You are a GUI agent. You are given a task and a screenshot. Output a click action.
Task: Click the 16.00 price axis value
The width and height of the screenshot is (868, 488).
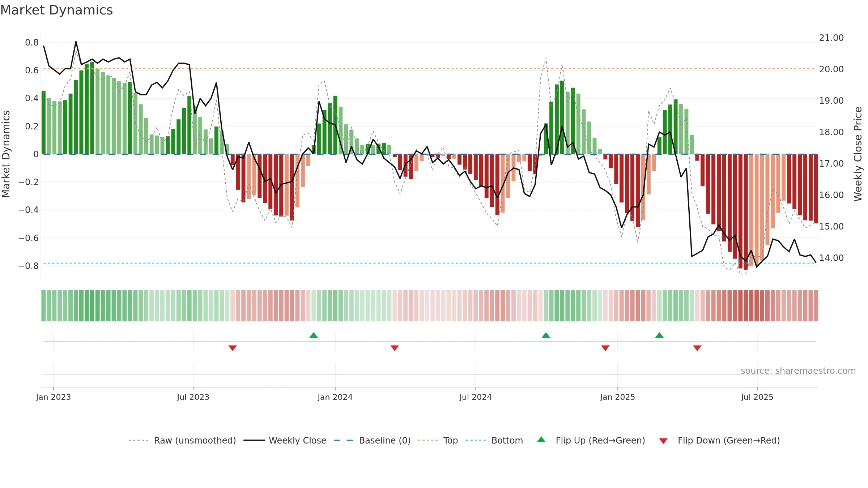coord(831,195)
